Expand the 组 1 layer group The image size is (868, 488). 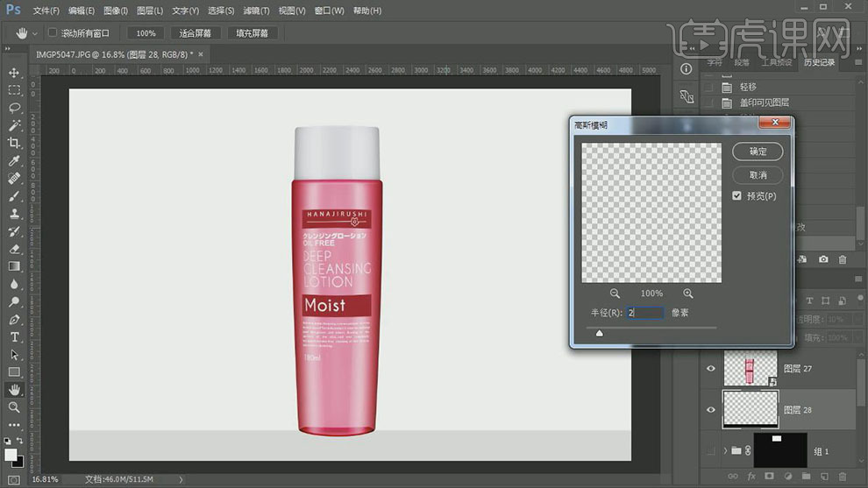[725, 451]
